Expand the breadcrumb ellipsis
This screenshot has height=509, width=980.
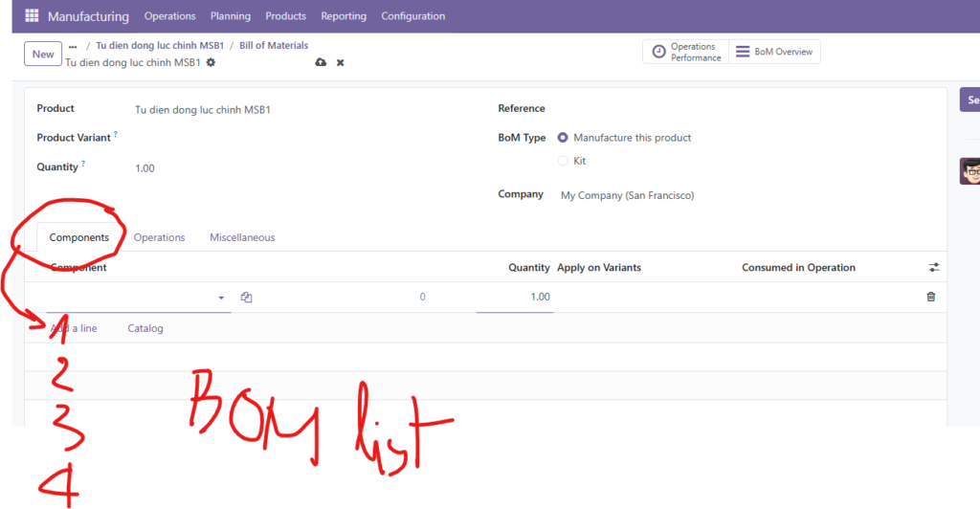73,46
